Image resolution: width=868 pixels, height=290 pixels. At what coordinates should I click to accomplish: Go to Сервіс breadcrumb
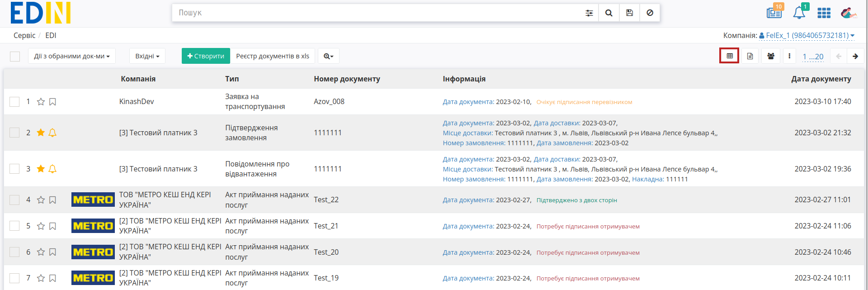[x=24, y=35]
